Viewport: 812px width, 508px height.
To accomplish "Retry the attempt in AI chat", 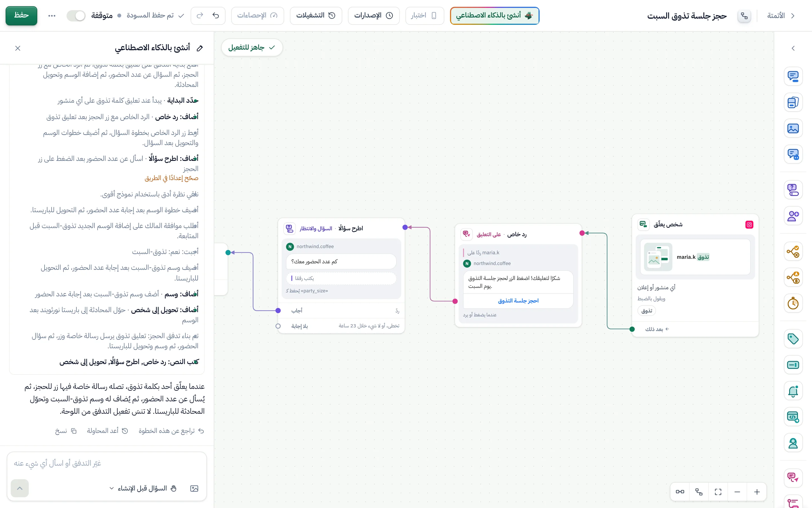I will pos(107,431).
